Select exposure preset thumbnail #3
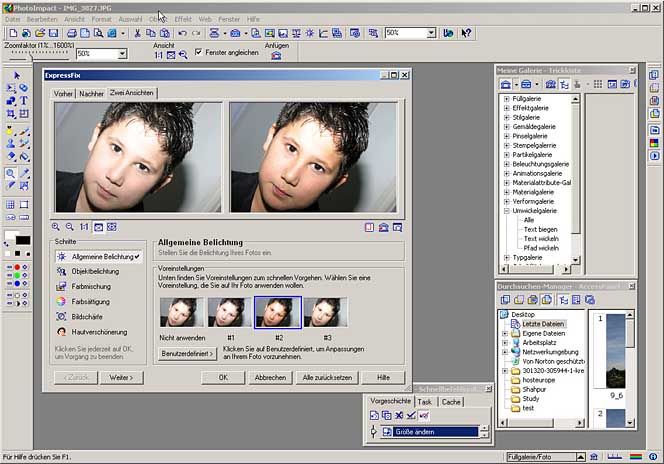 point(326,312)
